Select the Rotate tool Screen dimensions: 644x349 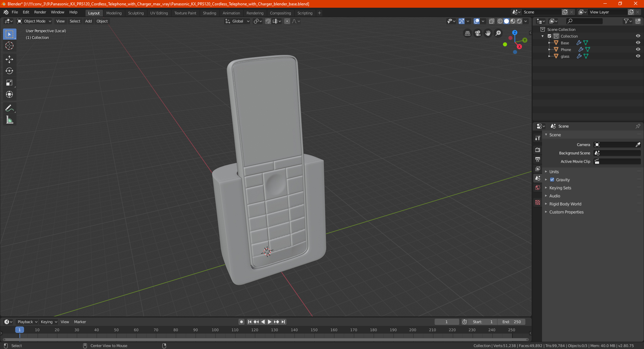click(x=9, y=71)
